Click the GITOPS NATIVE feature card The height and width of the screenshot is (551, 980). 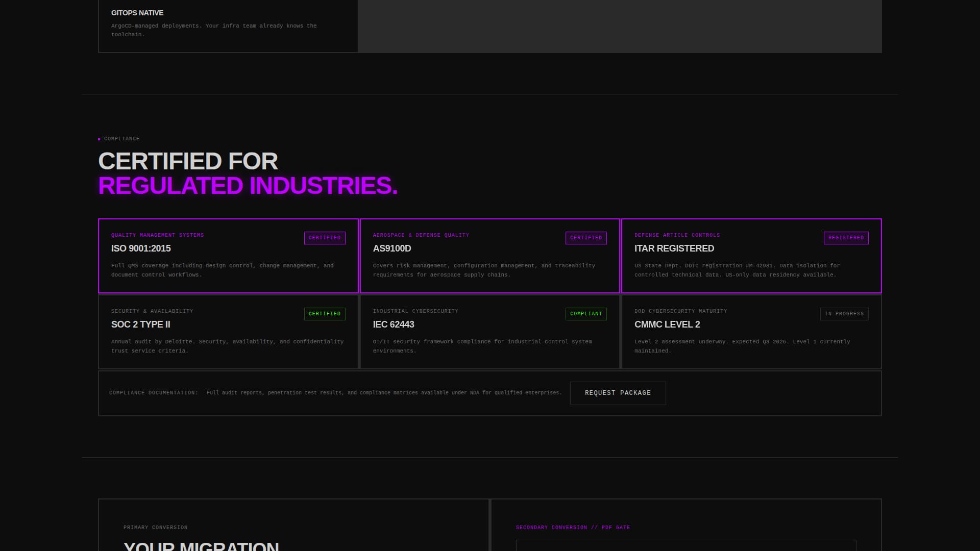(x=228, y=26)
